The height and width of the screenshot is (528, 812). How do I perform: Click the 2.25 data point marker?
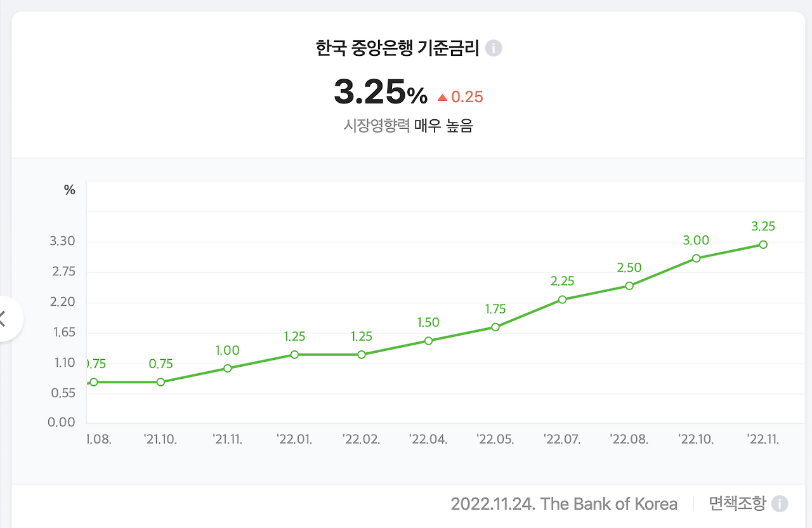(562, 298)
